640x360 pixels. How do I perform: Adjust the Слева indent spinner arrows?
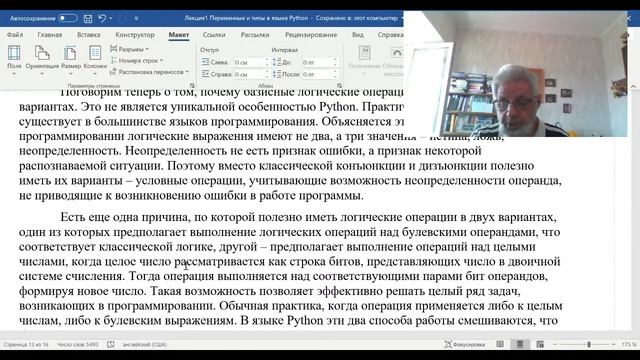267,62
